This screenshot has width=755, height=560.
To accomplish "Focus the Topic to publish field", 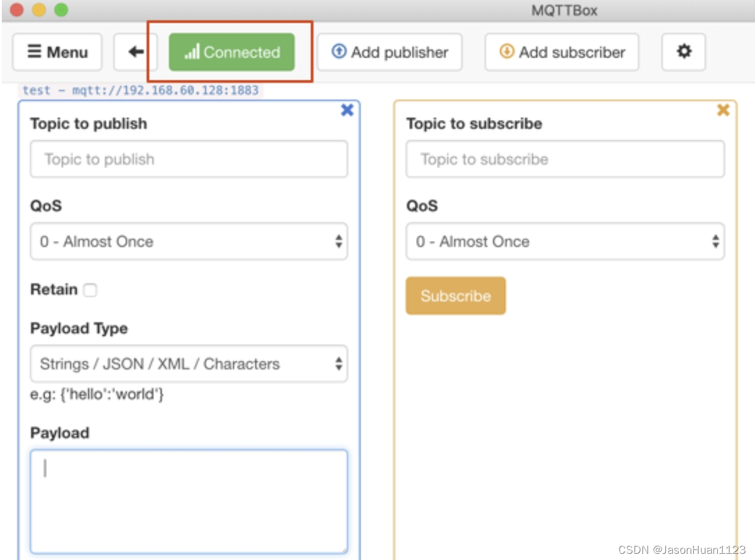I will 189,159.
